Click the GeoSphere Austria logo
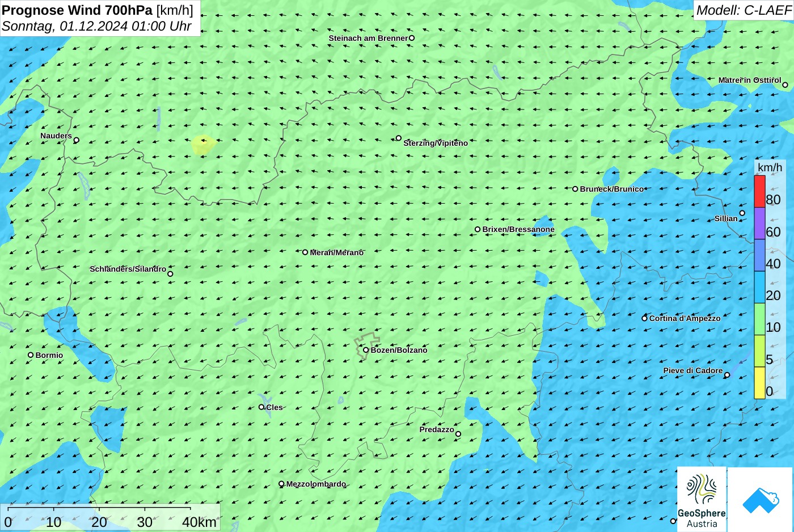 (x=702, y=500)
